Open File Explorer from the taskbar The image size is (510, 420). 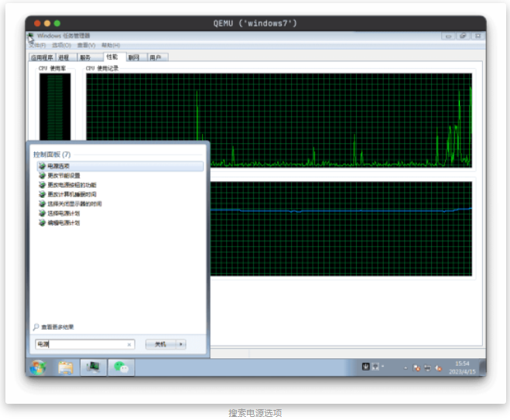coord(66,367)
